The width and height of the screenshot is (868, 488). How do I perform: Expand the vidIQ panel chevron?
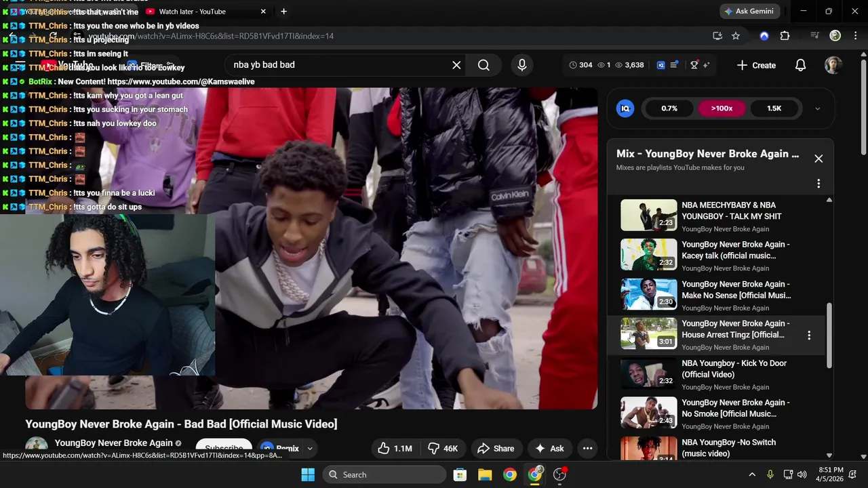[817, 108]
